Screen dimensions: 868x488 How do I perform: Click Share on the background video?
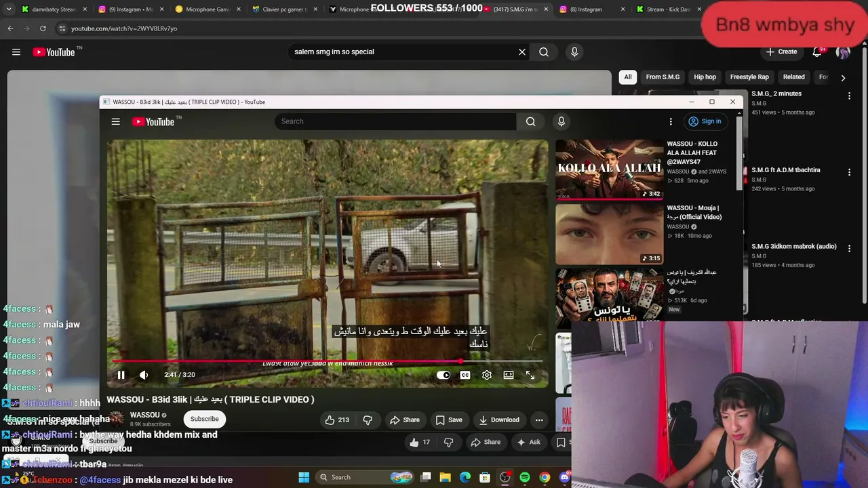(486, 443)
